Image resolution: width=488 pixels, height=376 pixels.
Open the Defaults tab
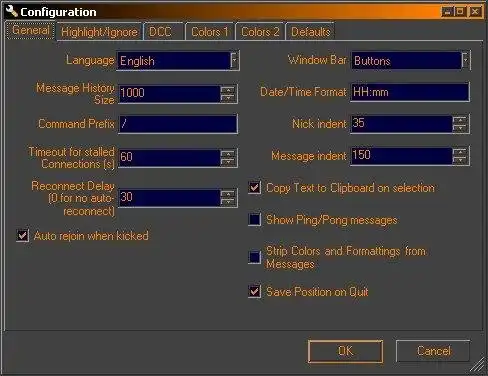click(x=310, y=32)
